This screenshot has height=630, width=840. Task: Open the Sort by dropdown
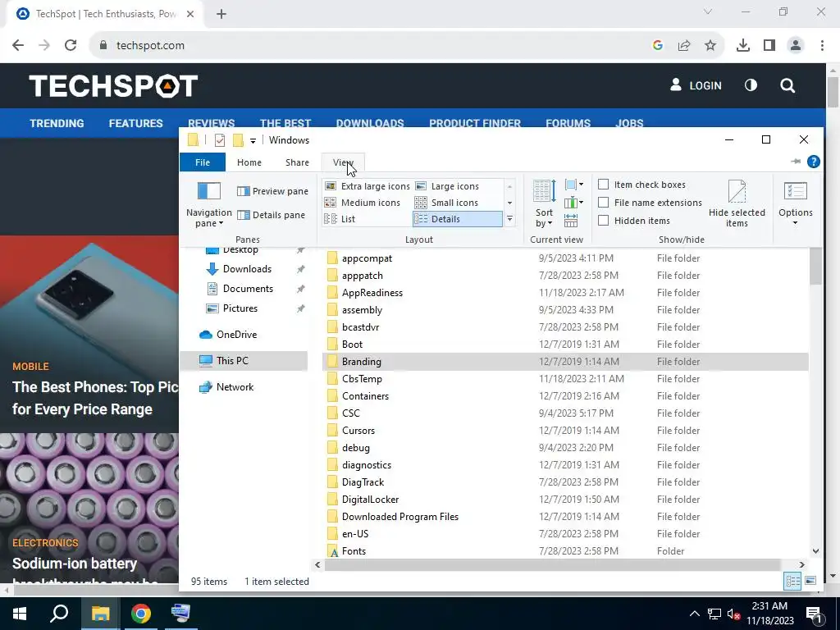pos(544,205)
